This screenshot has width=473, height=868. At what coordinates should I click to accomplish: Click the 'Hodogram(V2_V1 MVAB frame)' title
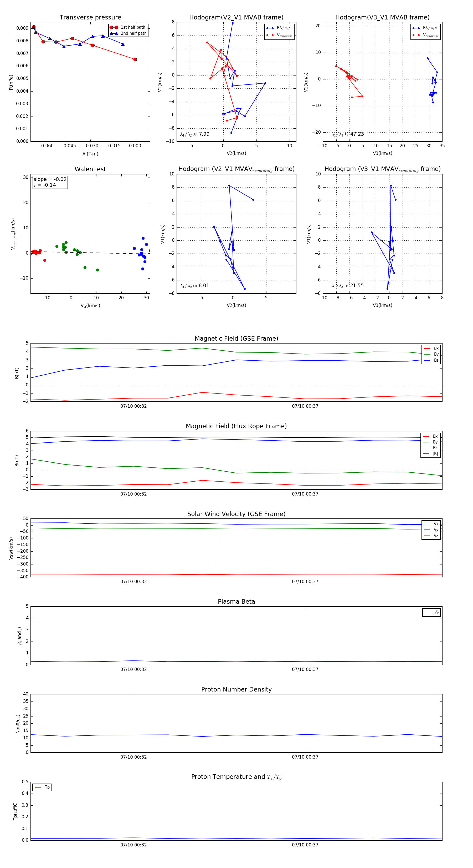point(236,18)
